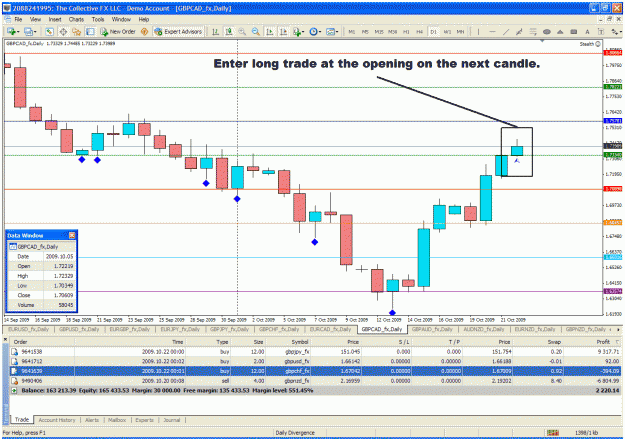
Task: Open the Alerts terminal tab
Action: 92,420
